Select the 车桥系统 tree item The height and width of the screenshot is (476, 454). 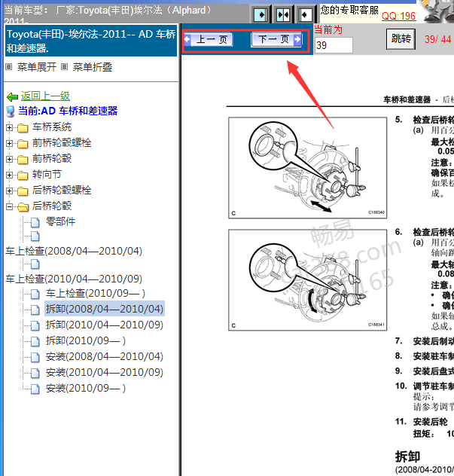click(52, 127)
